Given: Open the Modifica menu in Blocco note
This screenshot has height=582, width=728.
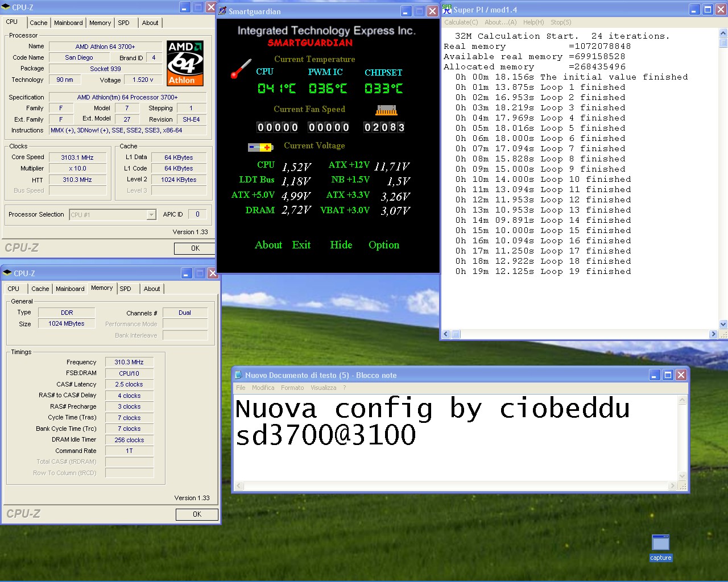Looking at the screenshot, I should (263, 388).
